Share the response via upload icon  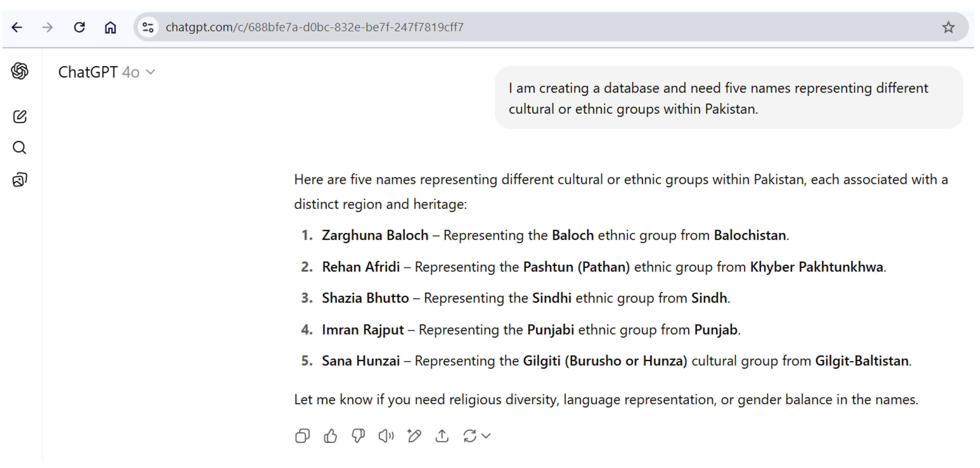[x=442, y=436]
